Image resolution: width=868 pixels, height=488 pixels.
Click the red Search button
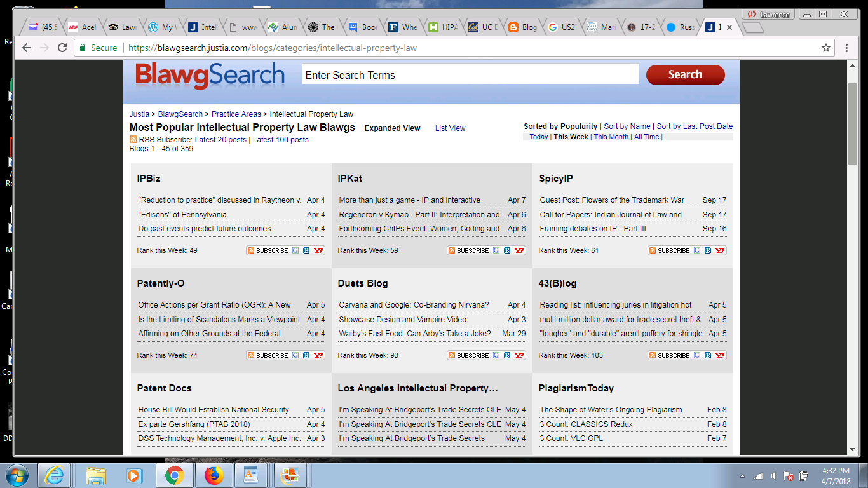coord(685,74)
